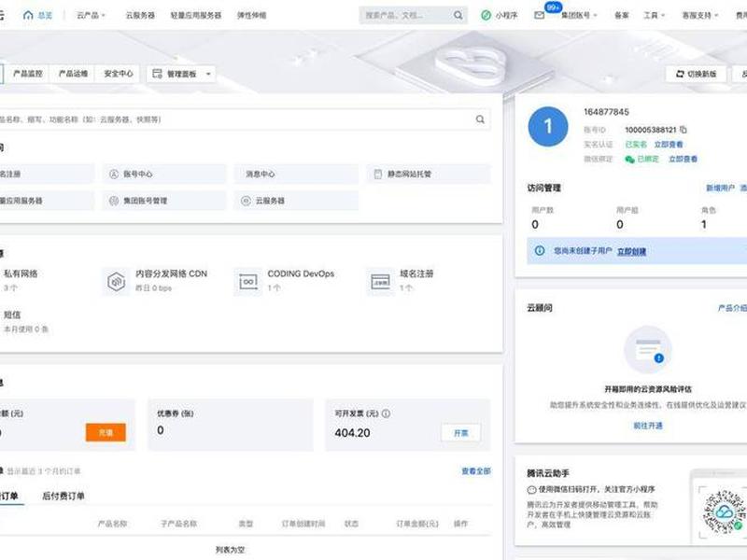Click the 切换新版 button
This screenshot has height=560, width=747.
tap(696, 74)
